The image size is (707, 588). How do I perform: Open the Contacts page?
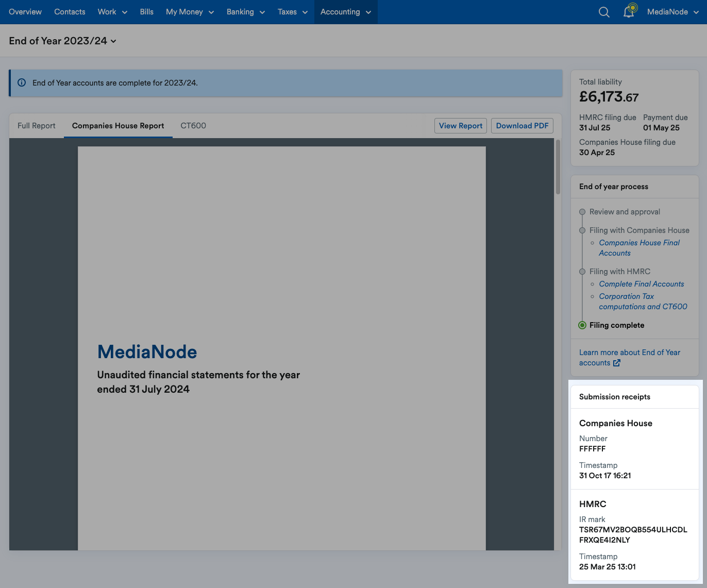tap(70, 12)
